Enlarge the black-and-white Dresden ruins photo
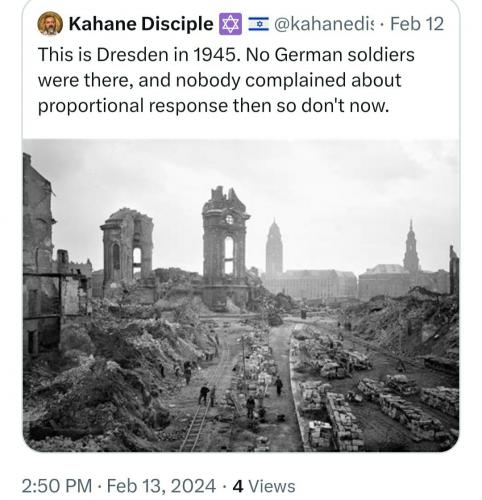482x500 pixels. (x=241, y=295)
